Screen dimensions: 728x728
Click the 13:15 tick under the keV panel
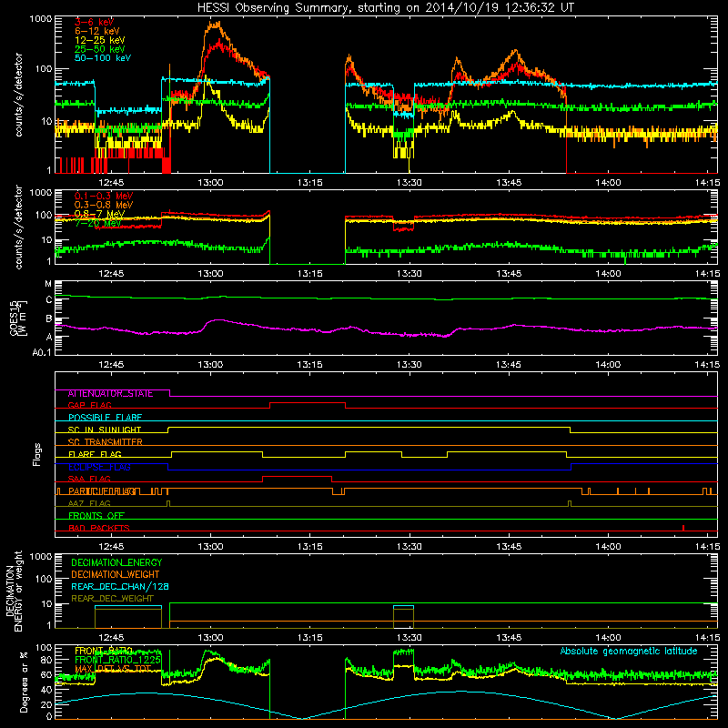[x=309, y=183]
